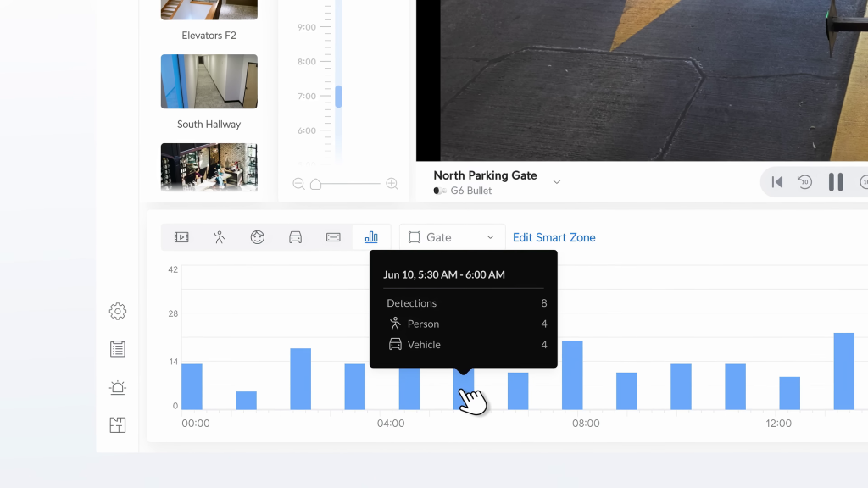Zoom out the timeline with minus magnifier
The image size is (868, 488).
click(298, 184)
